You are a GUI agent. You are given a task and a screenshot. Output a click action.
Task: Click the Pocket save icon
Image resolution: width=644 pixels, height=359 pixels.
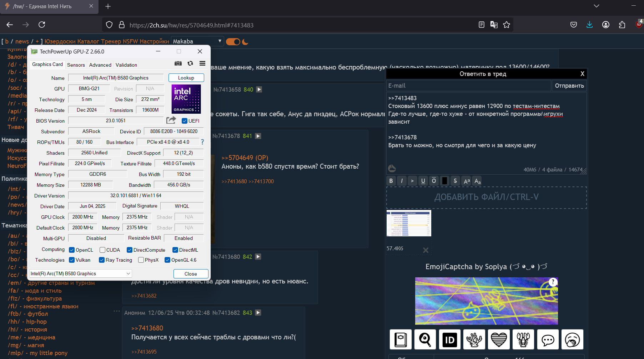pos(574,25)
